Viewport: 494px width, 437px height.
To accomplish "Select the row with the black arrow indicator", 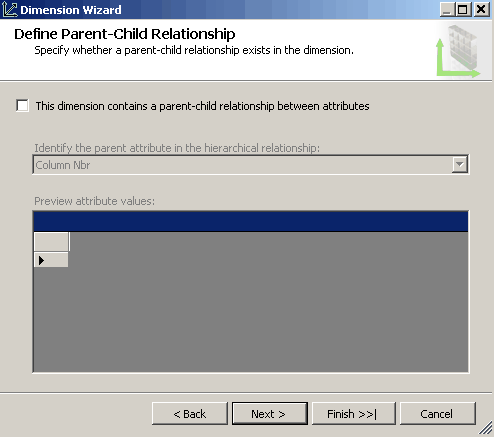I will [x=51, y=260].
